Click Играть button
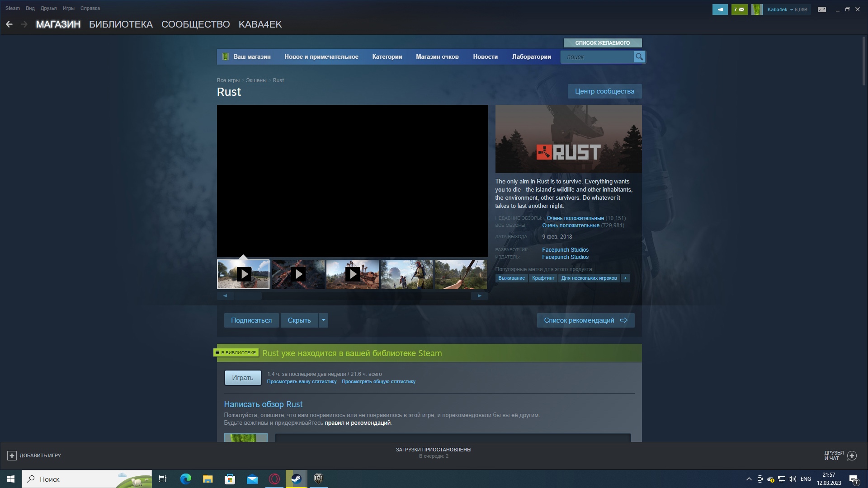The width and height of the screenshot is (868, 488). coord(243,378)
